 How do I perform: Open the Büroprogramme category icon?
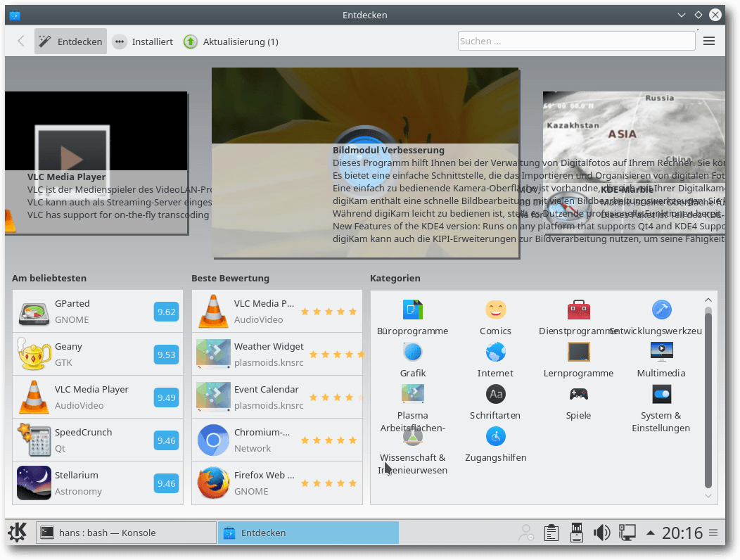pyautogui.click(x=412, y=310)
